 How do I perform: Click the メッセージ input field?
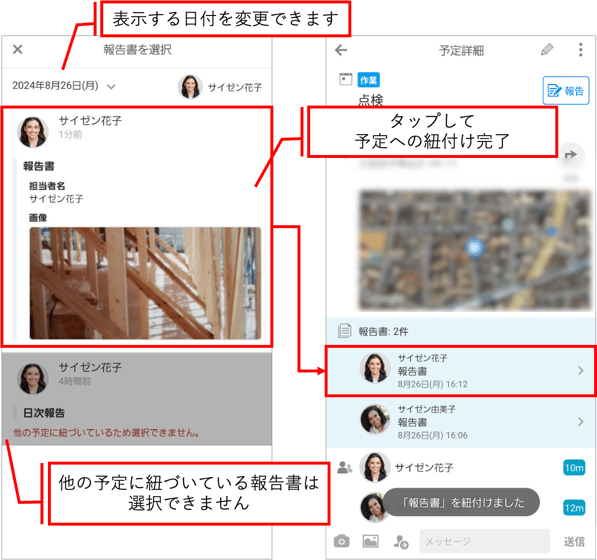[x=484, y=541]
